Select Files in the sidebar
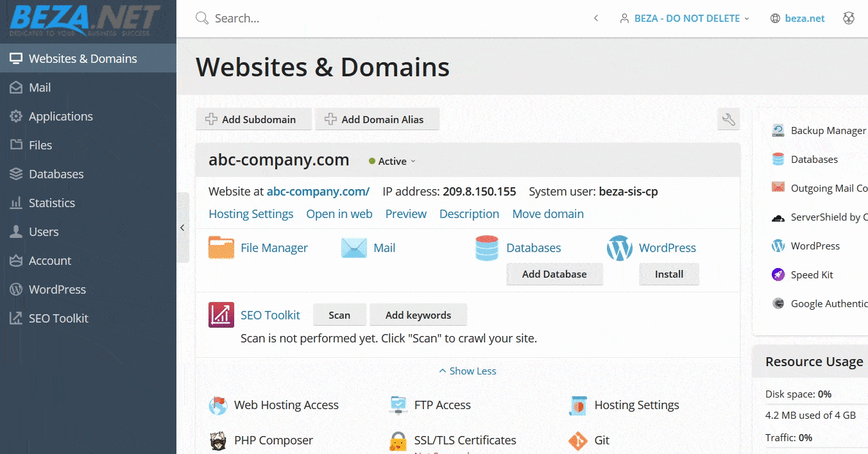Screen dimensions: 868x454 click(x=88, y=145)
